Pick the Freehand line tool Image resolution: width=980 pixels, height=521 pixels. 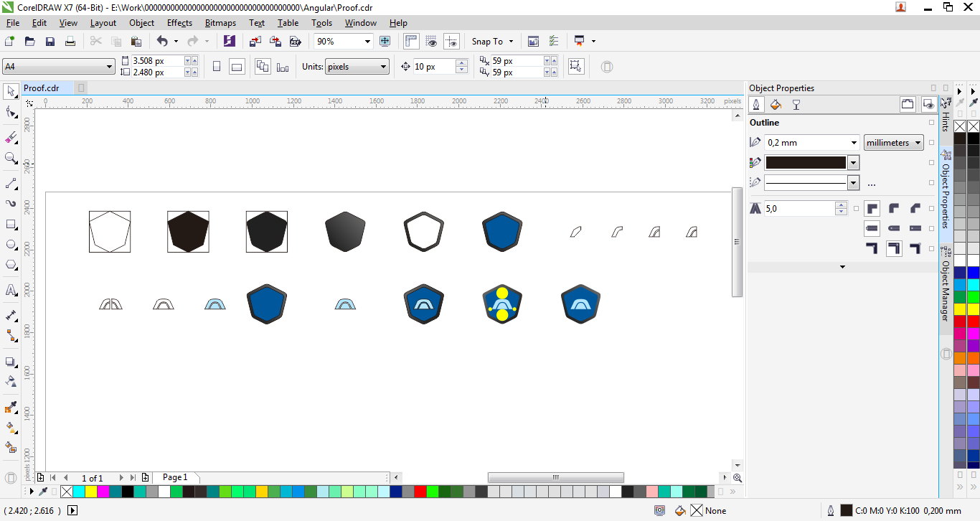click(11, 184)
